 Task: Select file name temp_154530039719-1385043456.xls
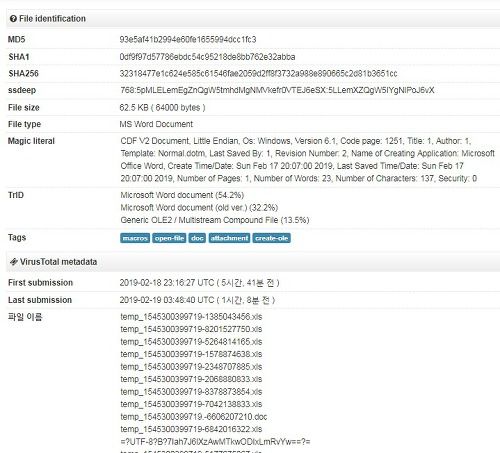point(191,317)
